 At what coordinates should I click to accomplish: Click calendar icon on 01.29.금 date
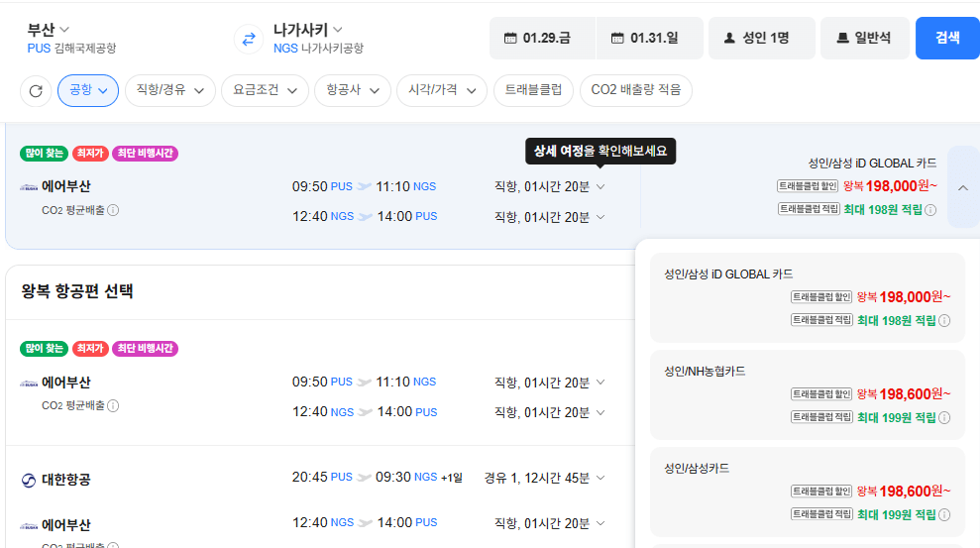[x=510, y=38]
